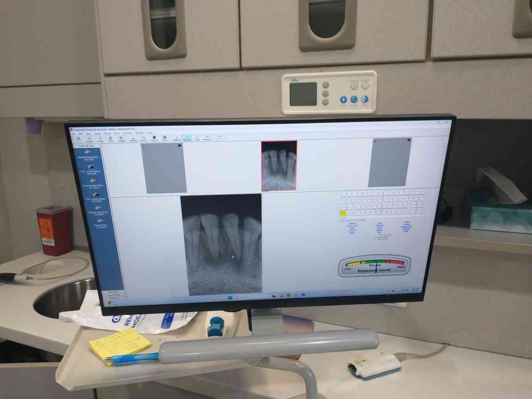Click the Zoom toolbar icon
Screen dimensions: 532x399
click(197, 138)
